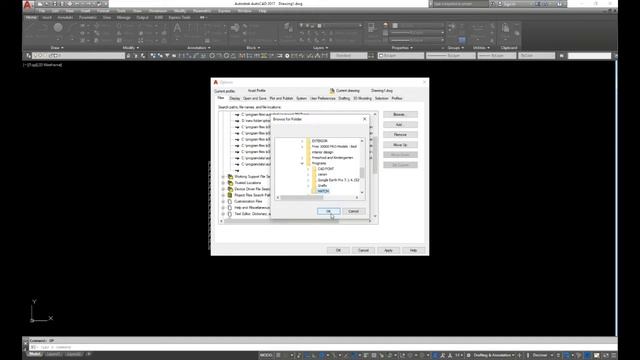This screenshot has height=360, width=640.
Task: Switch to Plot and Publish tab
Action: point(281,98)
